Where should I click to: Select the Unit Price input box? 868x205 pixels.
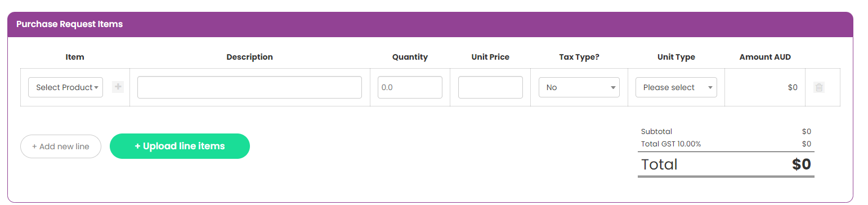tap(490, 87)
